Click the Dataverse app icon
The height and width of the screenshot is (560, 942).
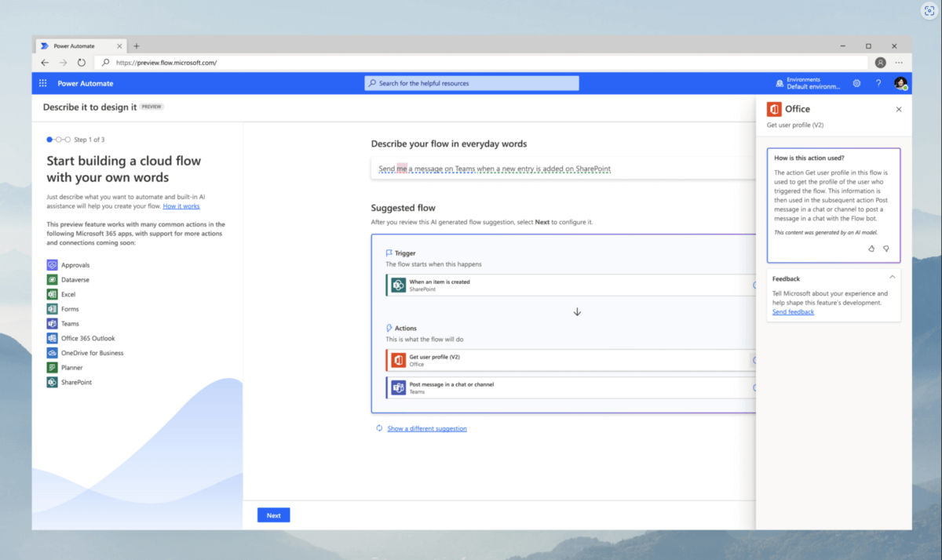[x=52, y=280]
